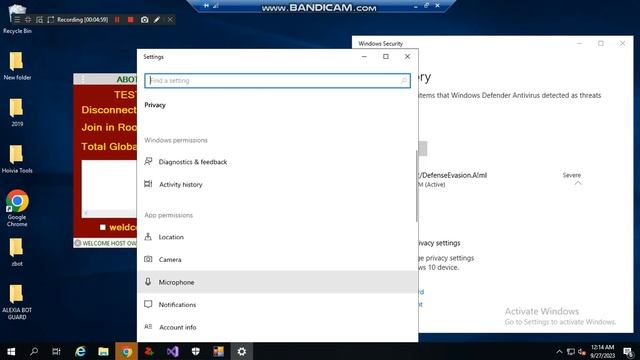Select the Hoivia Tools folder
The width and height of the screenshot is (640, 360).
(x=17, y=159)
